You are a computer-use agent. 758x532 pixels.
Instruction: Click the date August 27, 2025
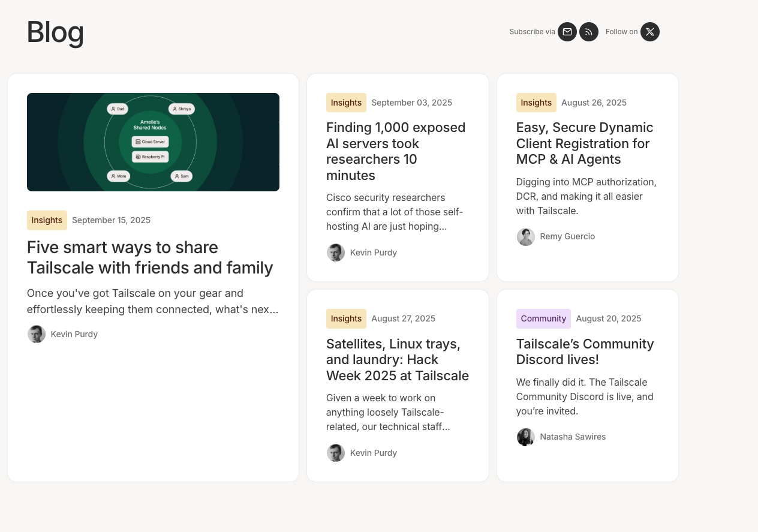(x=403, y=318)
